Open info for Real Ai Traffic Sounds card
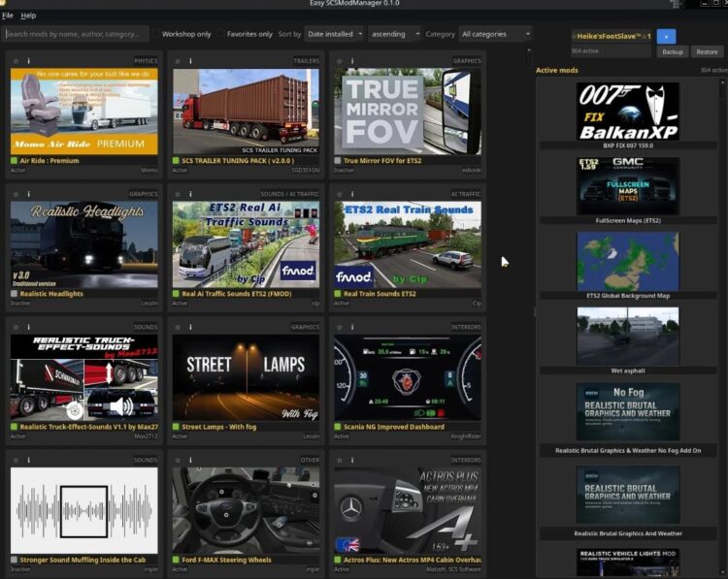728x579 pixels. [x=190, y=194]
